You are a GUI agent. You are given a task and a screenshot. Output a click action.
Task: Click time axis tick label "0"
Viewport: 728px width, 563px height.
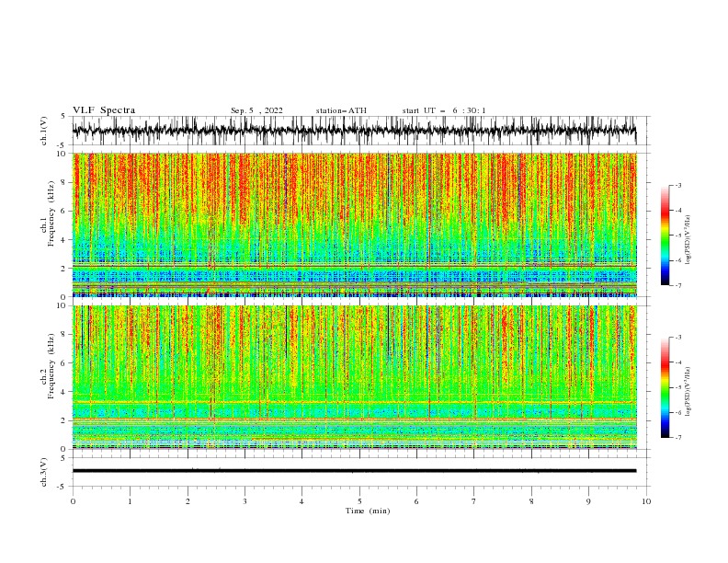click(x=73, y=501)
